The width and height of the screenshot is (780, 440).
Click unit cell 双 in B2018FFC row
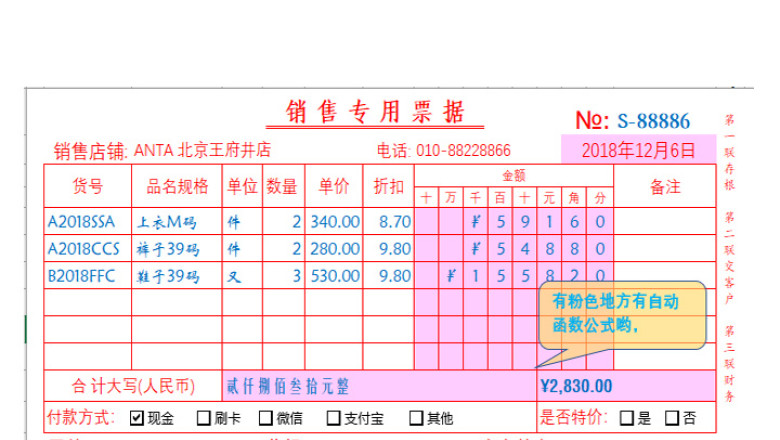click(x=242, y=275)
